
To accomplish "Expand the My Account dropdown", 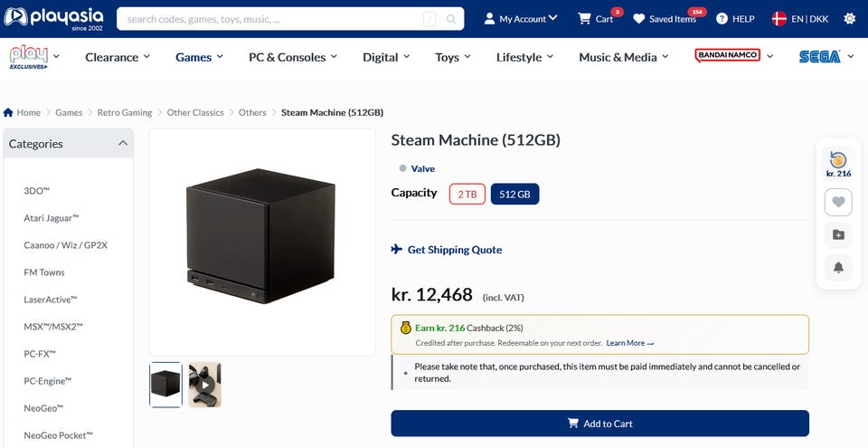I will click(521, 19).
